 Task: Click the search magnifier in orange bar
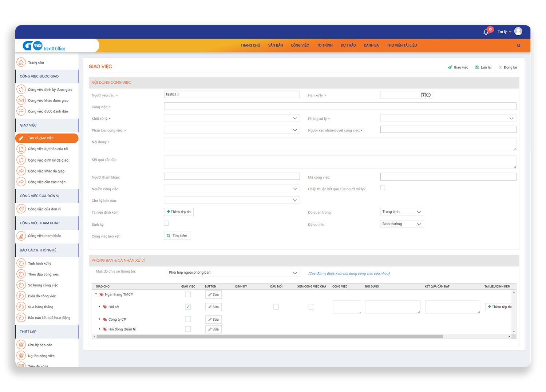pyautogui.click(x=519, y=45)
